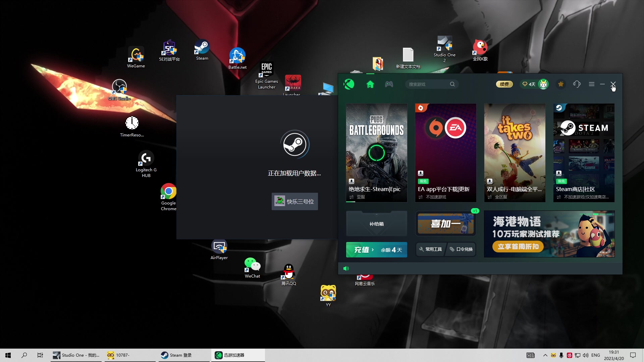644x362 pixels.
Task: Open customer service headset icon
Action: tap(577, 84)
